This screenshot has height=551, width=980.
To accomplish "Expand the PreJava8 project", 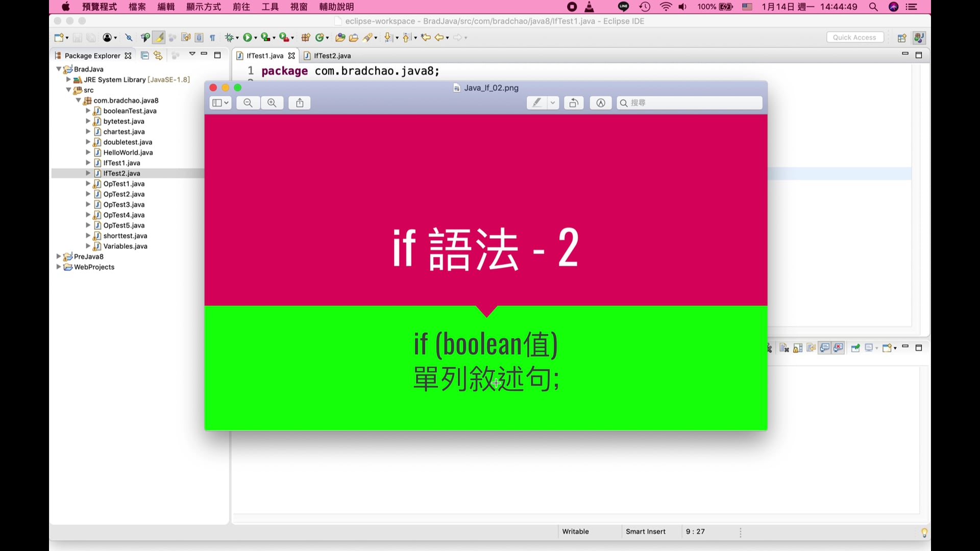I will (x=59, y=257).
